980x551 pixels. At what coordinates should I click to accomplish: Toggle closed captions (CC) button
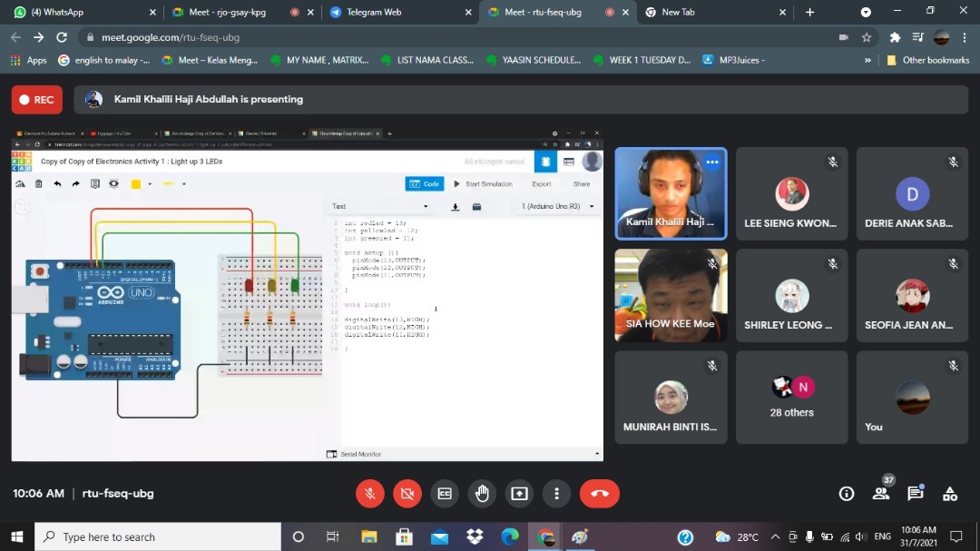445,494
